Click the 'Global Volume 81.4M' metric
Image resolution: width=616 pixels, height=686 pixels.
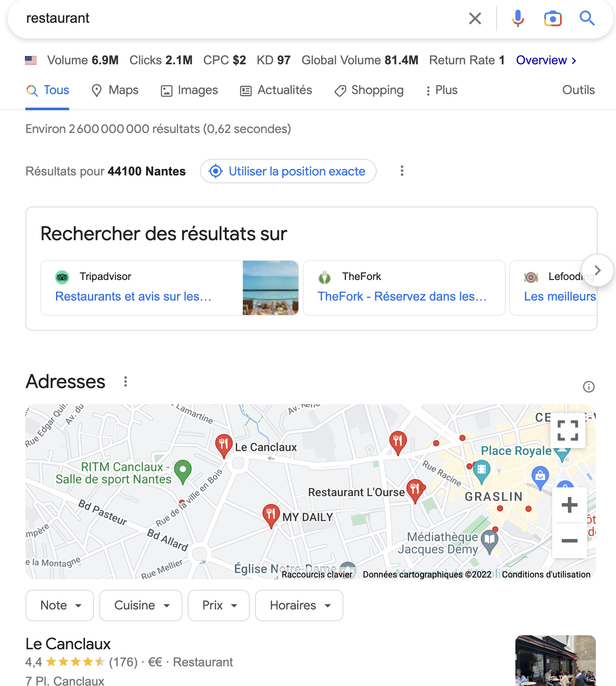click(360, 60)
